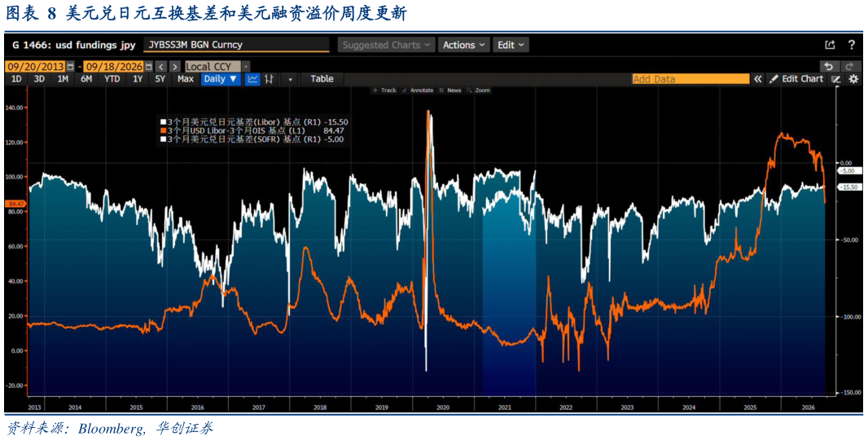Click the News overlay tool

[450, 90]
